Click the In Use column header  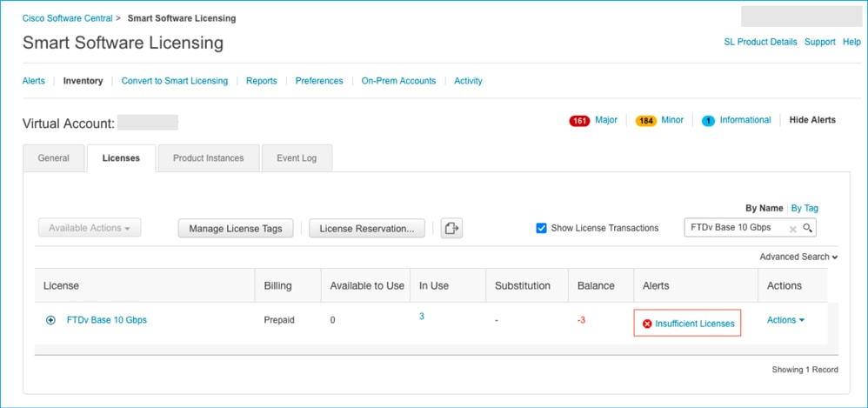point(448,285)
